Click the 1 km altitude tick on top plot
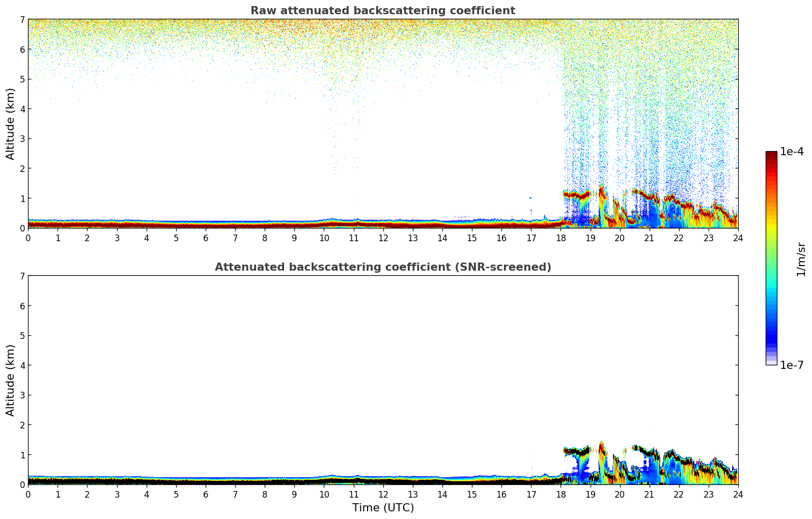 point(22,198)
